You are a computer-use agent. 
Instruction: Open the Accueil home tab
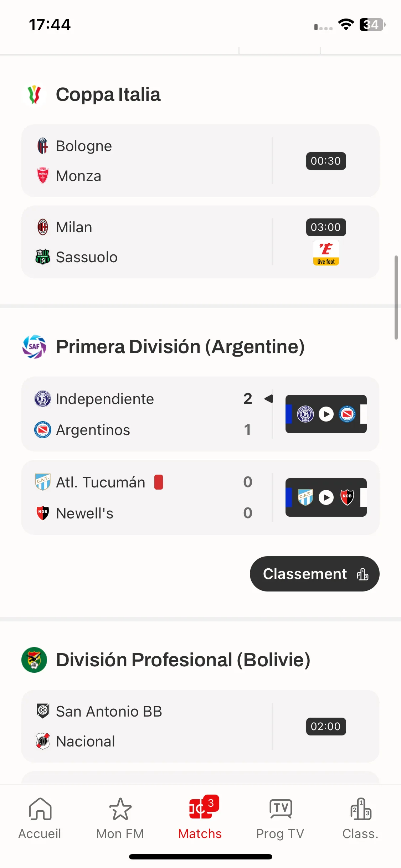point(40,818)
